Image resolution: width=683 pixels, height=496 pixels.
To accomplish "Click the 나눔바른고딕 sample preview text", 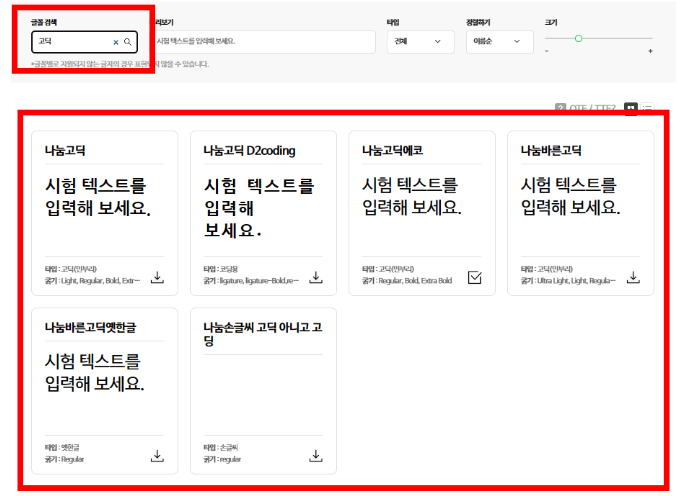I will (571, 196).
